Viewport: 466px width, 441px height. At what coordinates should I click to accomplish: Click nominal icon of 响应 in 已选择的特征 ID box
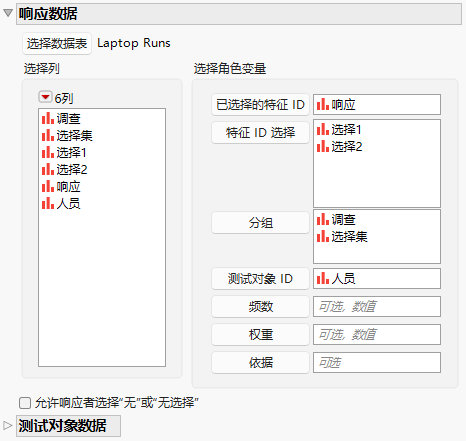click(x=323, y=104)
